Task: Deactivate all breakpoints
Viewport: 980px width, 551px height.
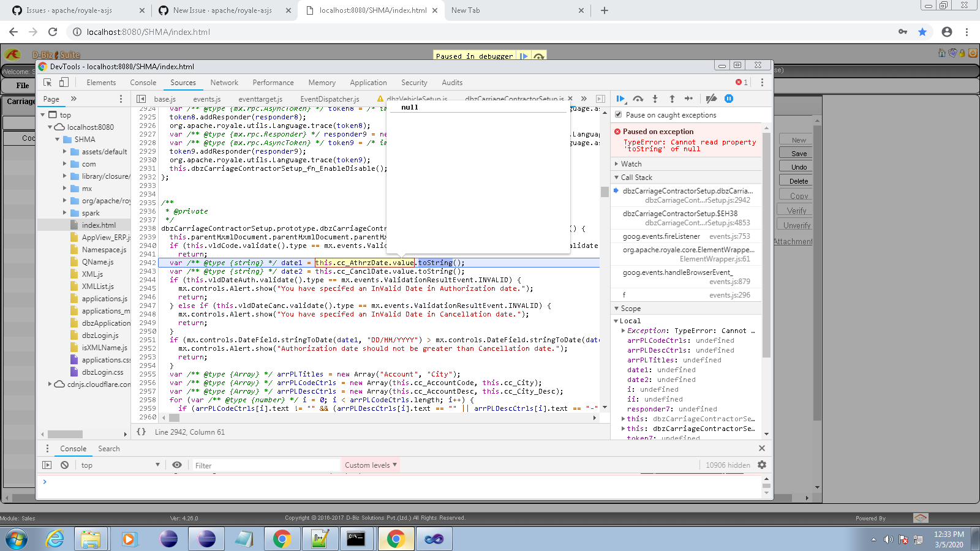Action: coord(710,99)
